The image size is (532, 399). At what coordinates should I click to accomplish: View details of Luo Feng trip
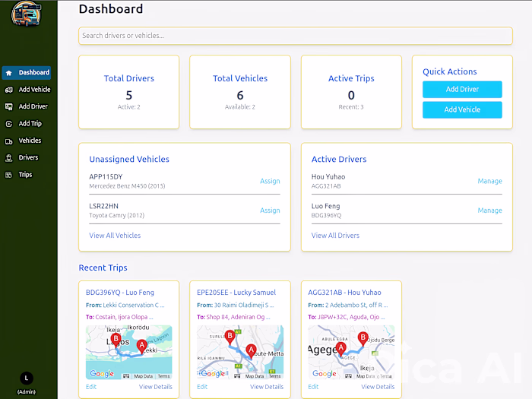(x=155, y=386)
